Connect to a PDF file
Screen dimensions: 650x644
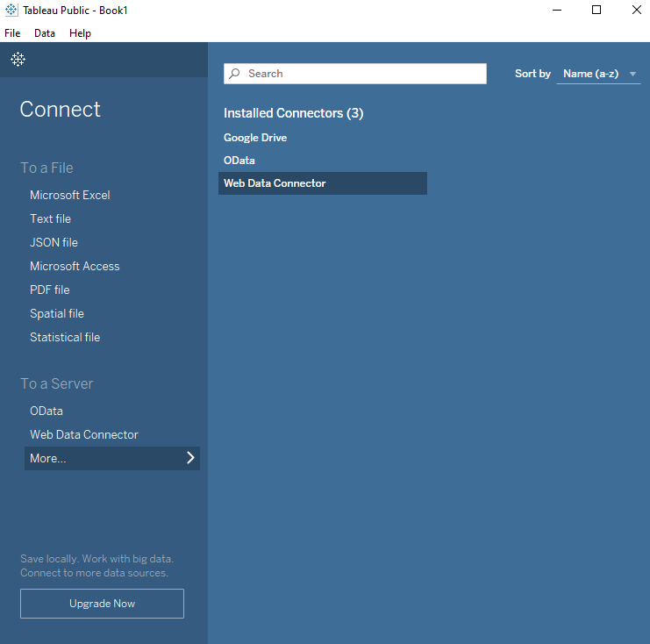[50, 290]
